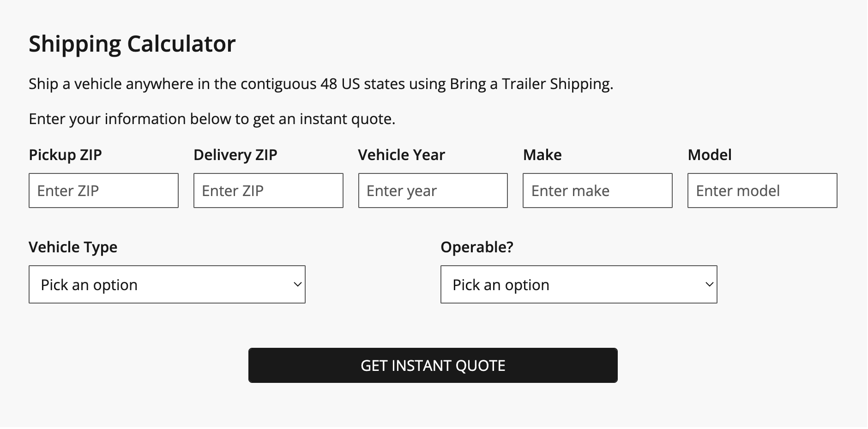Click the Shipping Calculator heading
The width and height of the screenshot is (868, 429).
[x=132, y=44]
